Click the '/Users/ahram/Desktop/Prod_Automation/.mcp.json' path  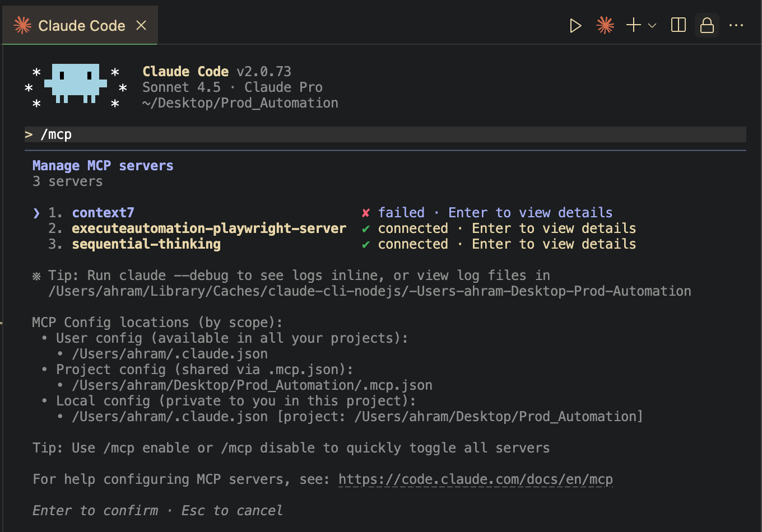click(252, 385)
